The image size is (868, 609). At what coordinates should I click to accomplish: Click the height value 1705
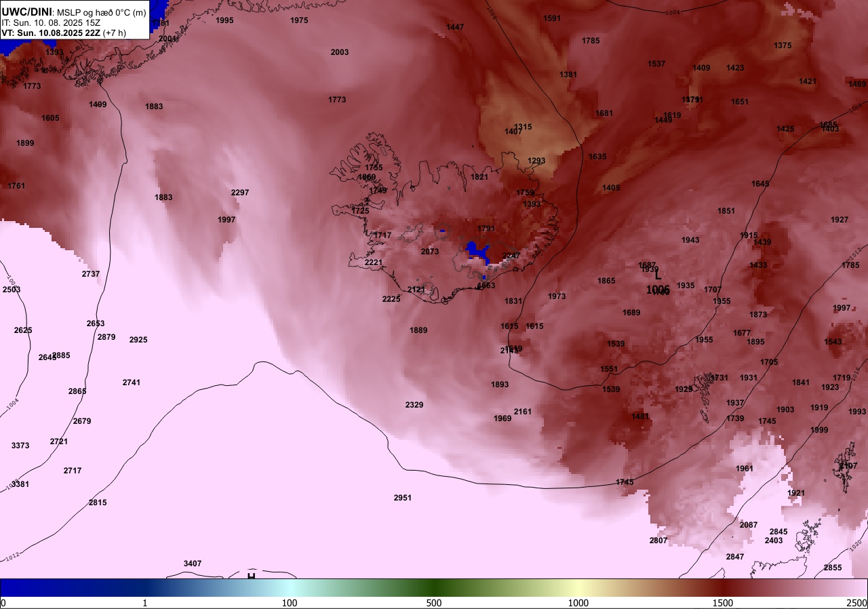[x=769, y=362]
